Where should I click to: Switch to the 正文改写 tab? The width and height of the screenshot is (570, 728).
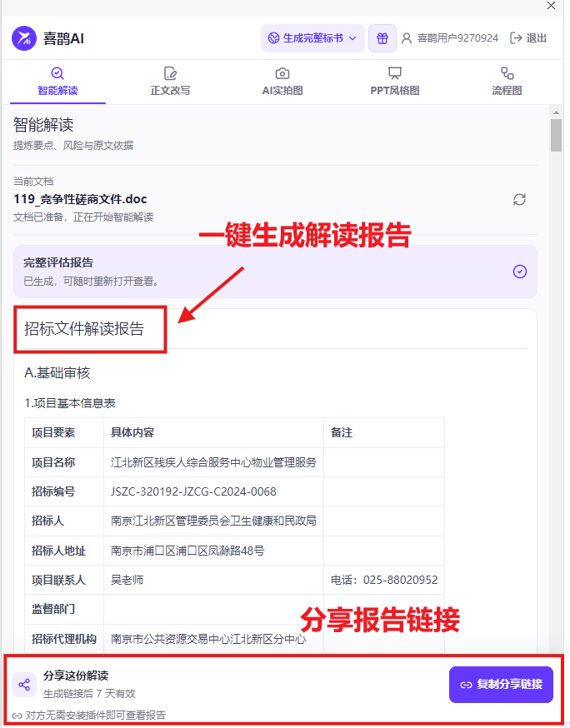pos(170,82)
